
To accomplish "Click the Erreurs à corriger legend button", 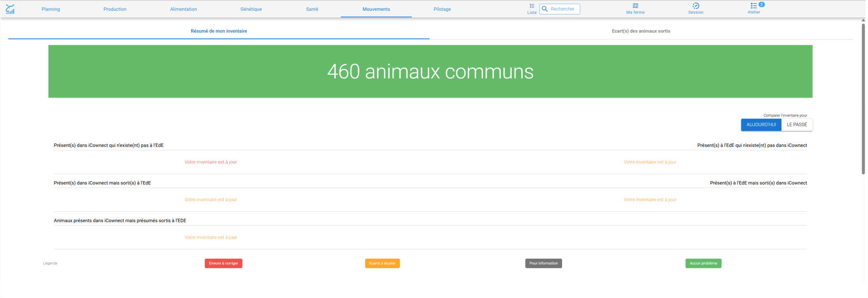I will pyautogui.click(x=224, y=263).
